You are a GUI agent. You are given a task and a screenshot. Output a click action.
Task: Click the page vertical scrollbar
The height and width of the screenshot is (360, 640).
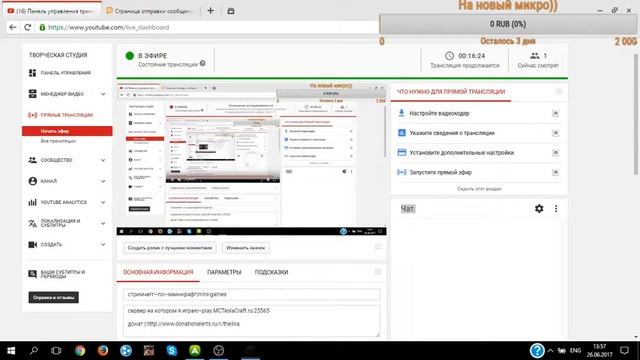click(x=636, y=114)
